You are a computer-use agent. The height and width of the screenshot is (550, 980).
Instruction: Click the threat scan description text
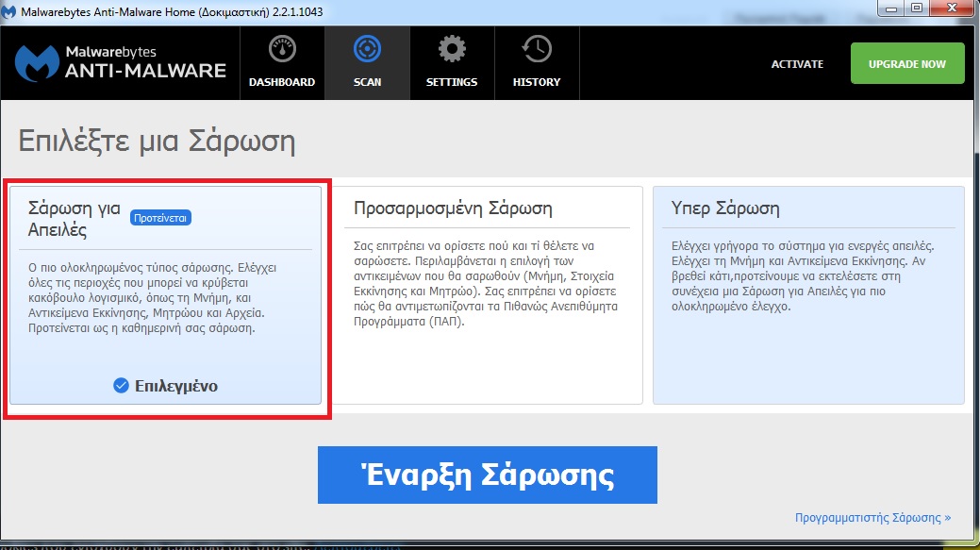(x=153, y=297)
